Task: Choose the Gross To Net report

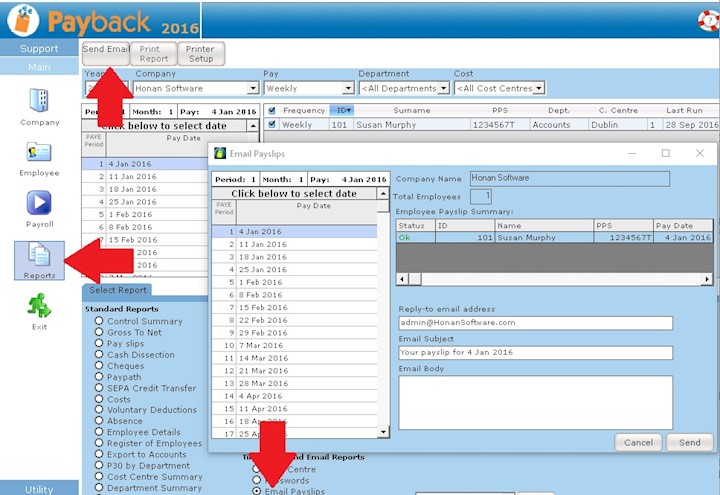Action: [x=99, y=332]
